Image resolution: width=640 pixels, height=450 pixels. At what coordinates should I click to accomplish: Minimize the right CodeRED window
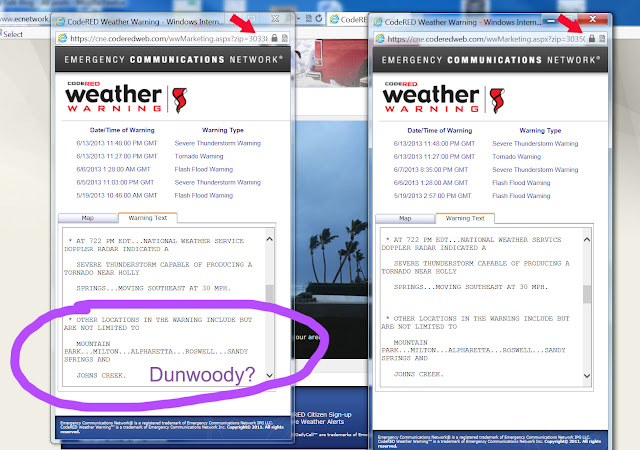[x=551, y=20]
